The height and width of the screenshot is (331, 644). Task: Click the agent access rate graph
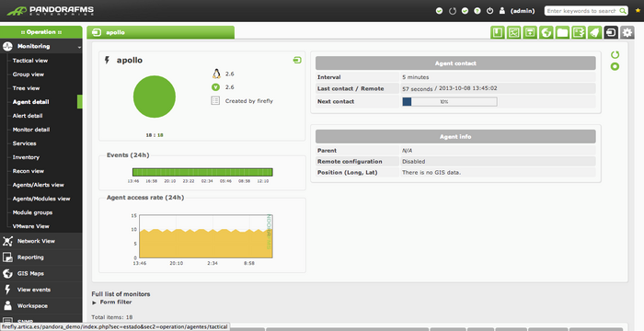[x=206, y=236]
